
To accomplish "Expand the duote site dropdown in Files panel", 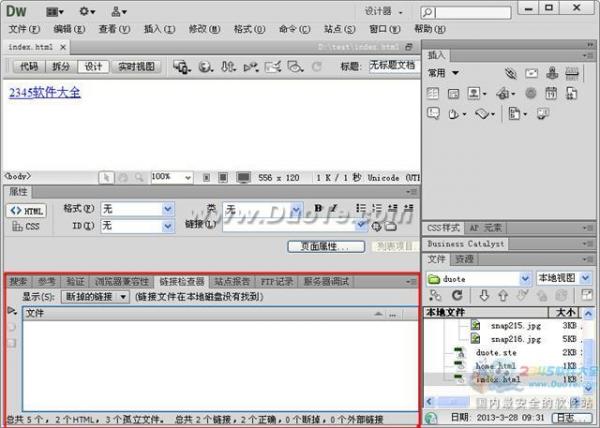I will click(x=526, y=278).
